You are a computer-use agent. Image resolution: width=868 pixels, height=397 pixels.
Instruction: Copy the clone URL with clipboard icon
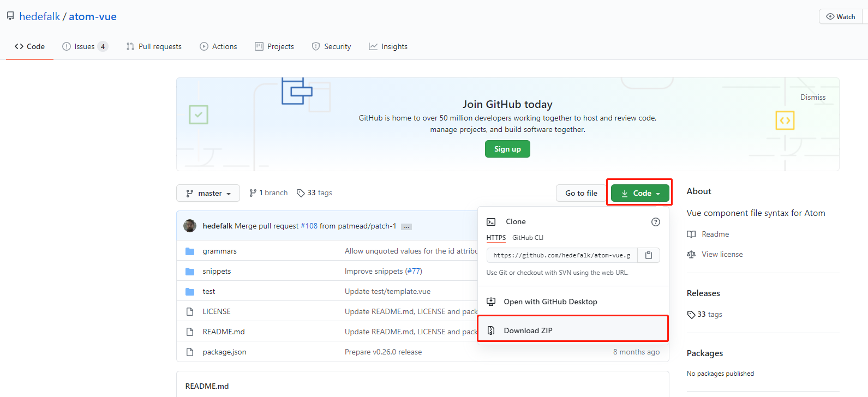click(x=649, y=255)
